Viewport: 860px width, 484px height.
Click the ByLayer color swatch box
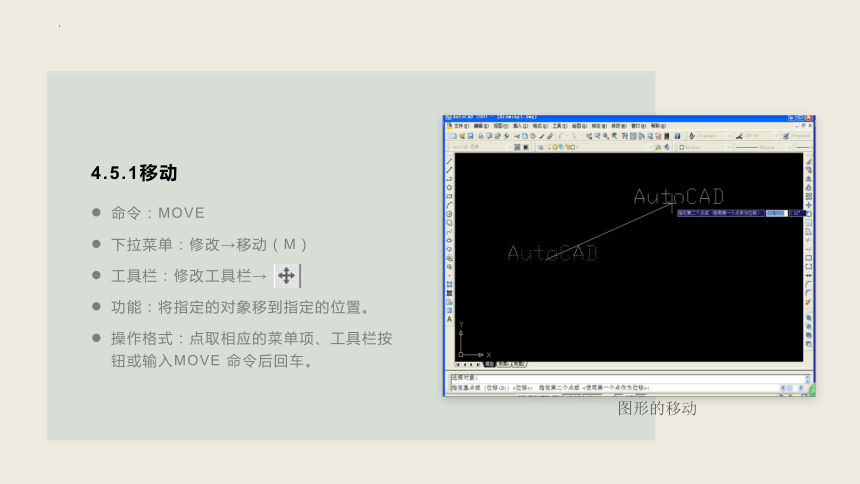point(681,147)
